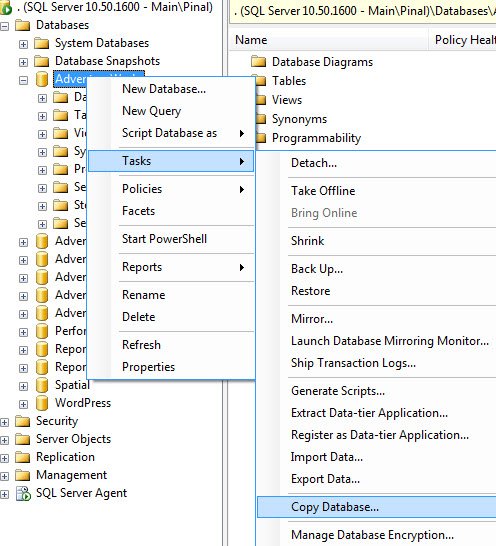
Task: Open Properties from context menu
Action: [x=171, y=367]
